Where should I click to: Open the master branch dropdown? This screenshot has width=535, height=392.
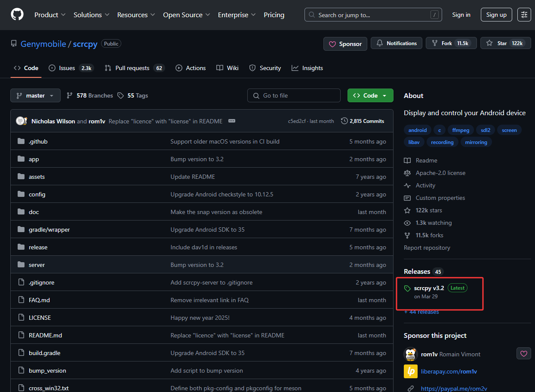pyautogui.click(x=36, y=95)
